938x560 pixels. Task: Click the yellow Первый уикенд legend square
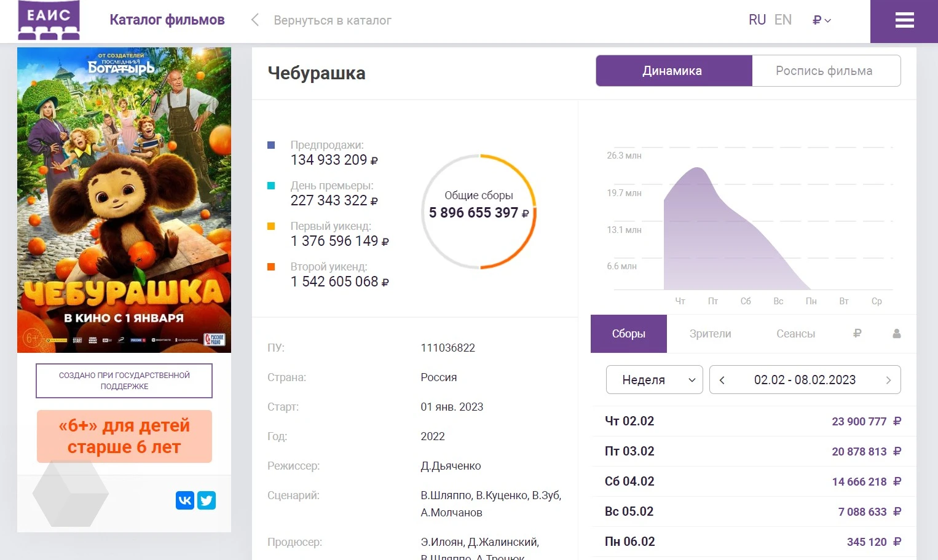click(271, 226)
